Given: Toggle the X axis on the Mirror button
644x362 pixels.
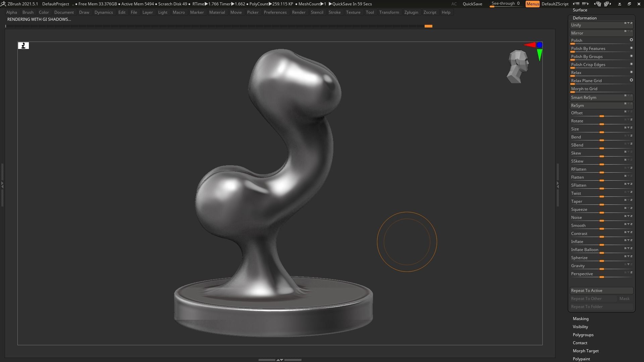Looking at the screenshot, I should 625,31.
